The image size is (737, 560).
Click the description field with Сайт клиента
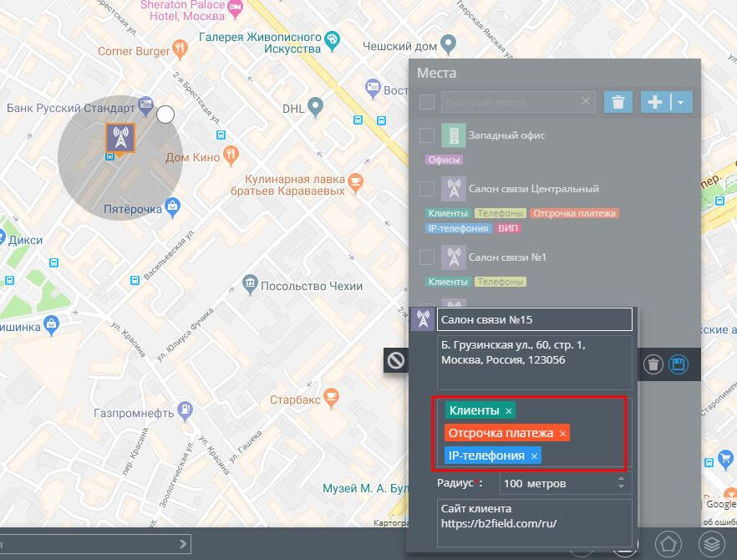coord(535,523)
